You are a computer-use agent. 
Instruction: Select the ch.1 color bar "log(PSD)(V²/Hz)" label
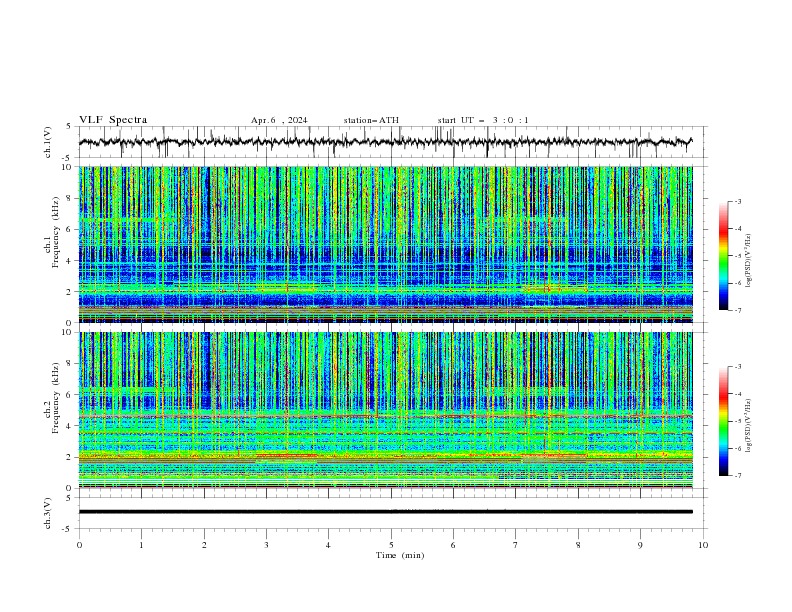point(749,261)
